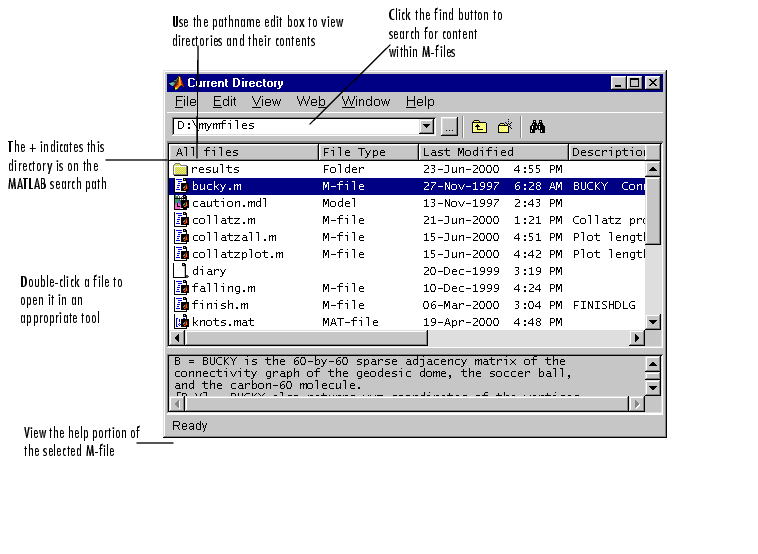758x554 pixels.
Task: Click the bucky.m file name
Action: click(x=217, y=186)
